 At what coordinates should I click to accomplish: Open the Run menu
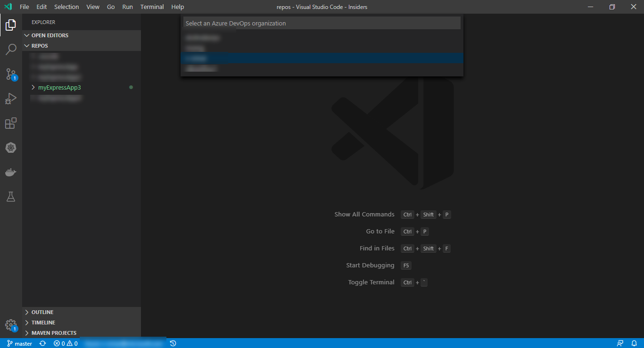click(127, 7)
